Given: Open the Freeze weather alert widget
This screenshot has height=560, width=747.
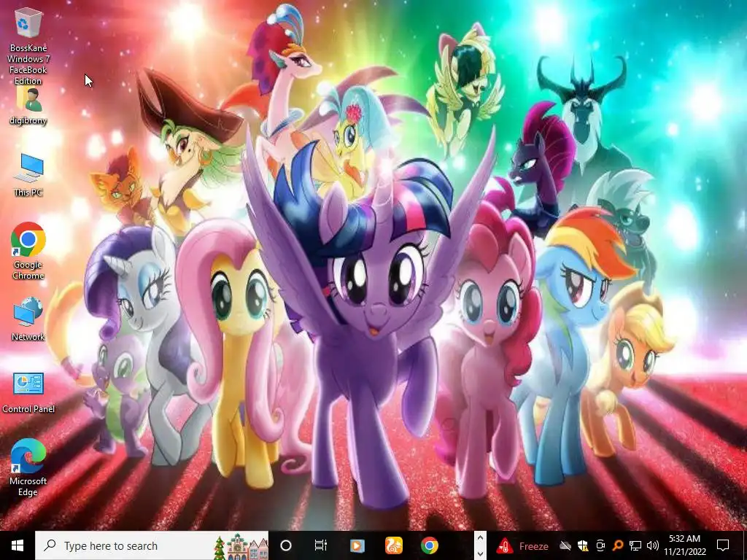Looking at the screenshot, I should pyautogui.click(x=522, y=546).
